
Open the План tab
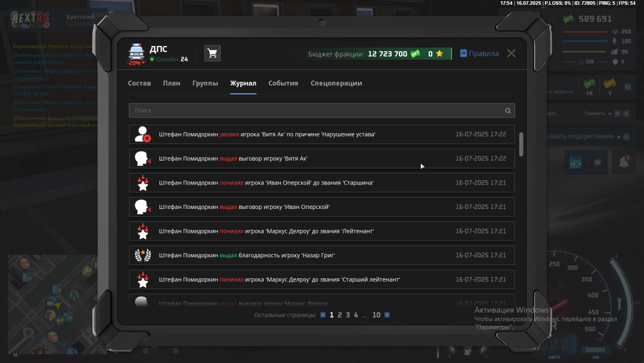click(172, 83)
